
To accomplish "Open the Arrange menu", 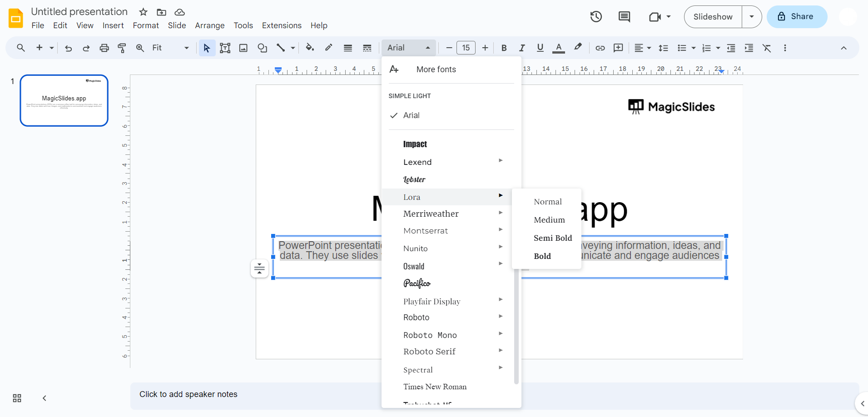I will 209,25.
